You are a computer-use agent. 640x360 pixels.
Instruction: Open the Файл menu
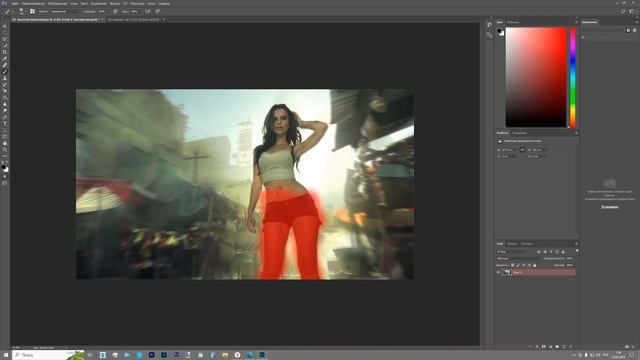click(x=15, y=3)
